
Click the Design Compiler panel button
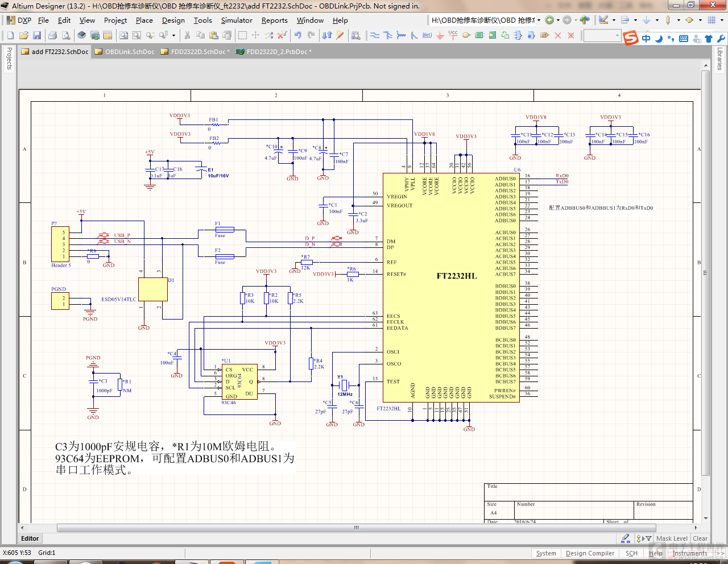(x=590, y=553)
